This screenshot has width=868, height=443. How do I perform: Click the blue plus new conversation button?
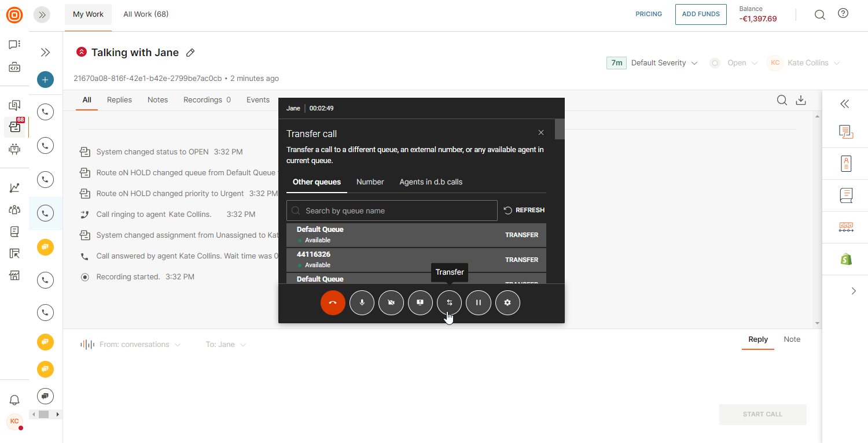(x=45, y=80)
